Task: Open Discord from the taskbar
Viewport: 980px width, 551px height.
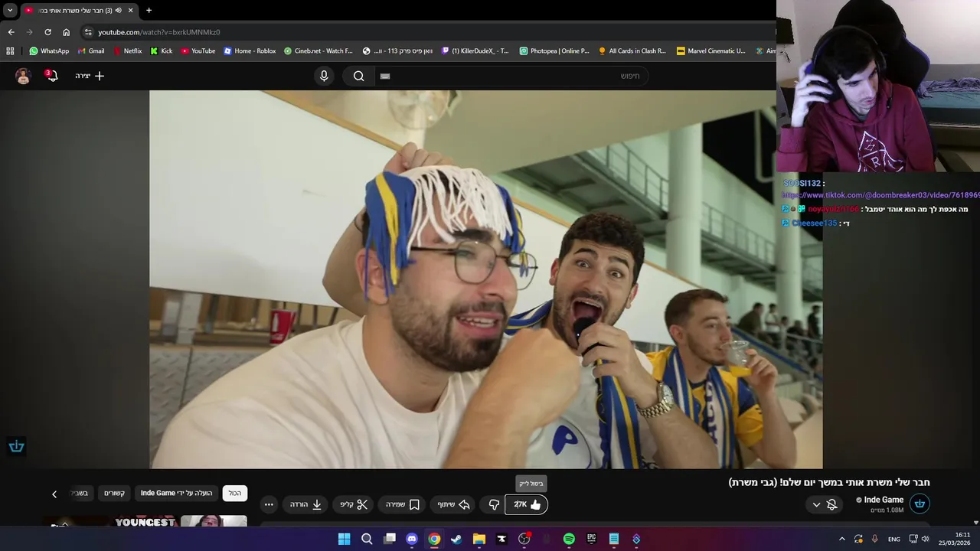Action: click(412, 539)
